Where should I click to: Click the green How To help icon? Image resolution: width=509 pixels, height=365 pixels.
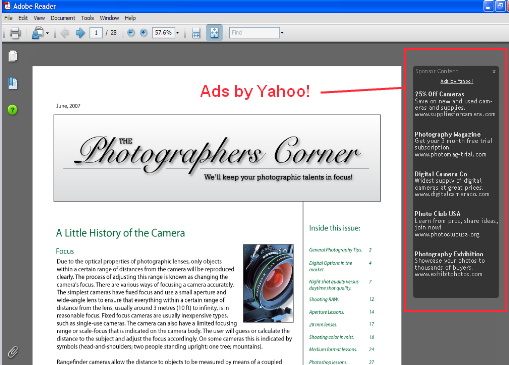(13, 110)
